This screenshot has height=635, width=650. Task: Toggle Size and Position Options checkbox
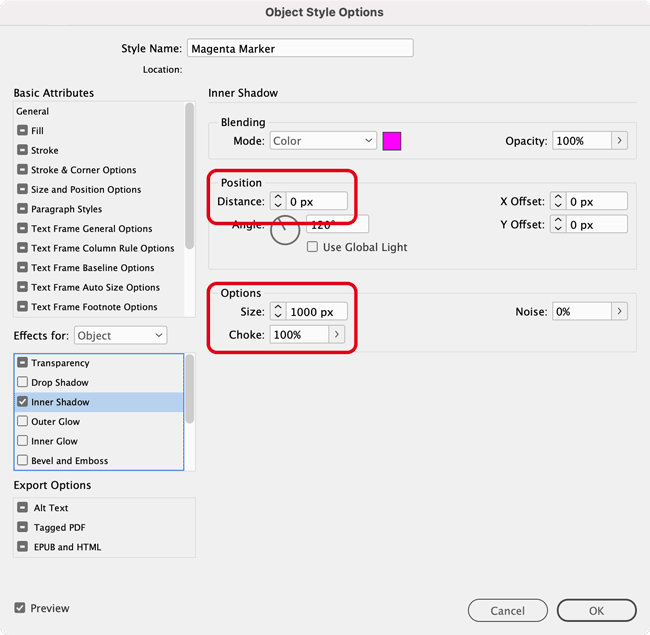click(x=22, y=189)
